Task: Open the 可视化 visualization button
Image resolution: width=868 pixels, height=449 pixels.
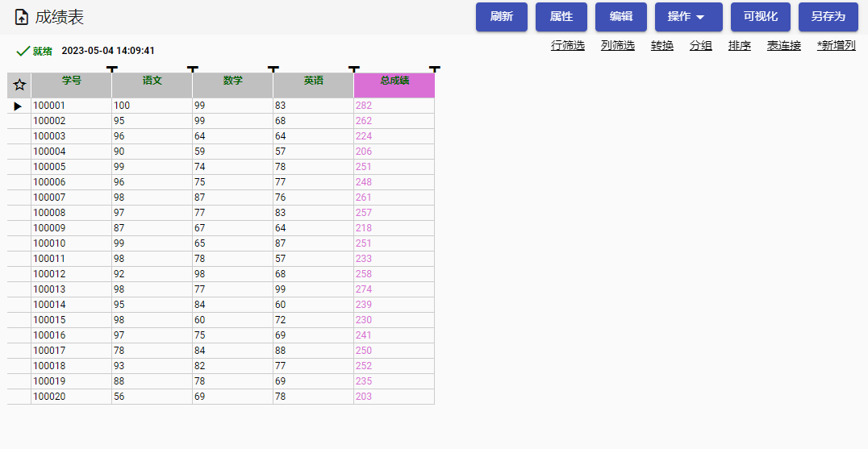Action: point(760,17)
